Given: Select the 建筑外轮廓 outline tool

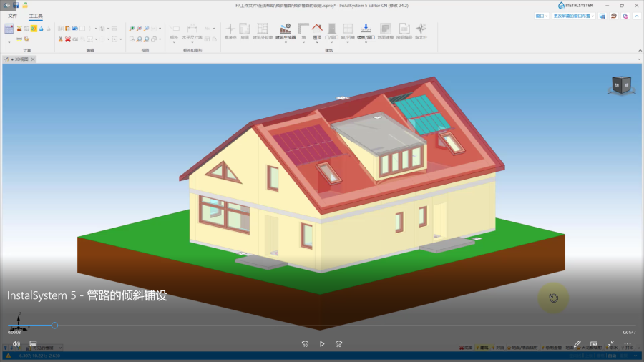Looking at the screenshot, I should (x=263, y=31).
